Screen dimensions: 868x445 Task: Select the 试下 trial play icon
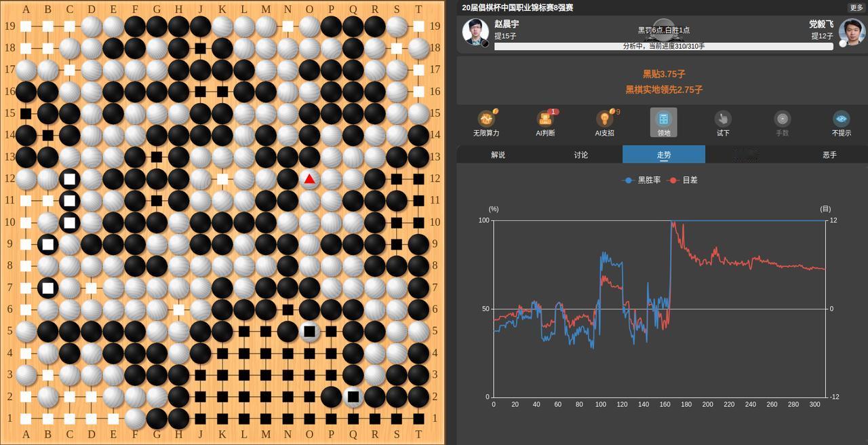pos(722,123)
